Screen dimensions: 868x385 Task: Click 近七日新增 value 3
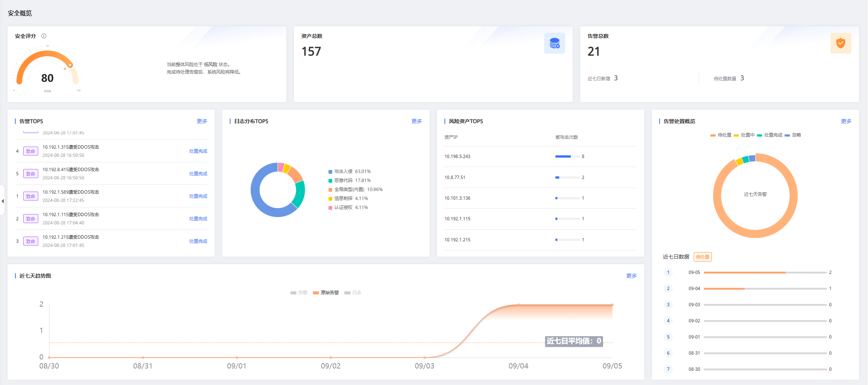coord(616,78)
